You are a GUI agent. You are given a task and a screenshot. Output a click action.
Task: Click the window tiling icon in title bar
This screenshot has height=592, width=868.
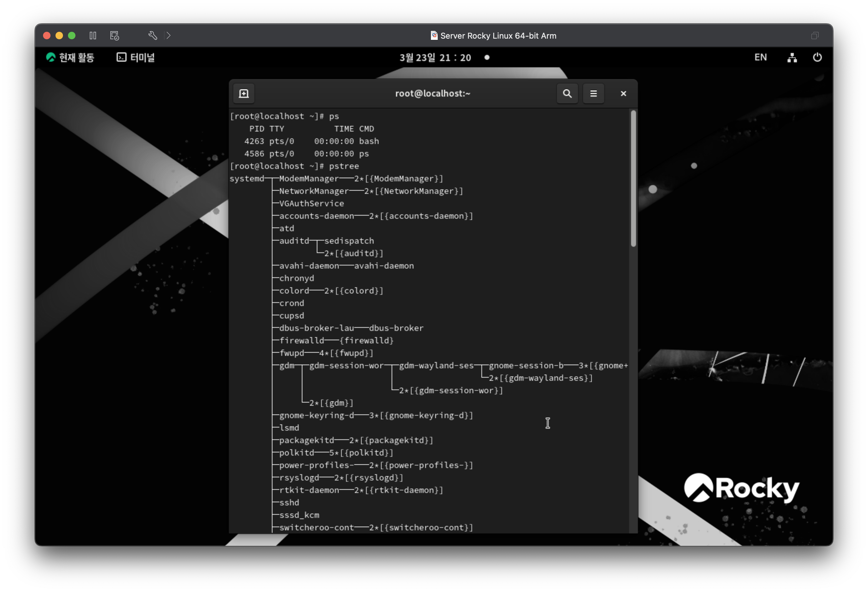coord(815,36)
